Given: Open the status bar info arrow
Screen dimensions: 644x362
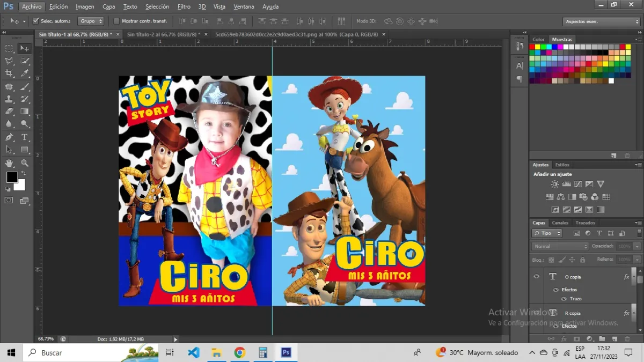Looking at the screenshot, I should click(175, 339).
